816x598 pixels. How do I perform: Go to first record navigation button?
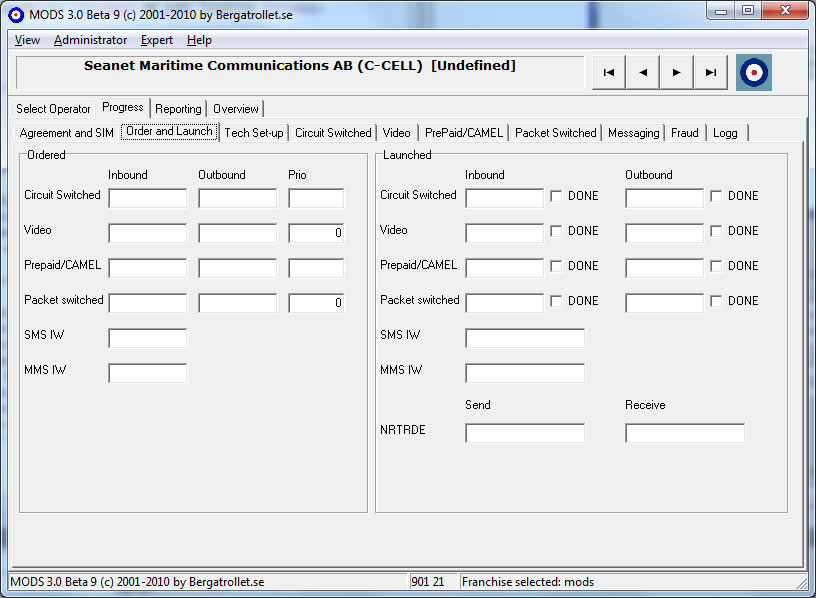(609, 72)
